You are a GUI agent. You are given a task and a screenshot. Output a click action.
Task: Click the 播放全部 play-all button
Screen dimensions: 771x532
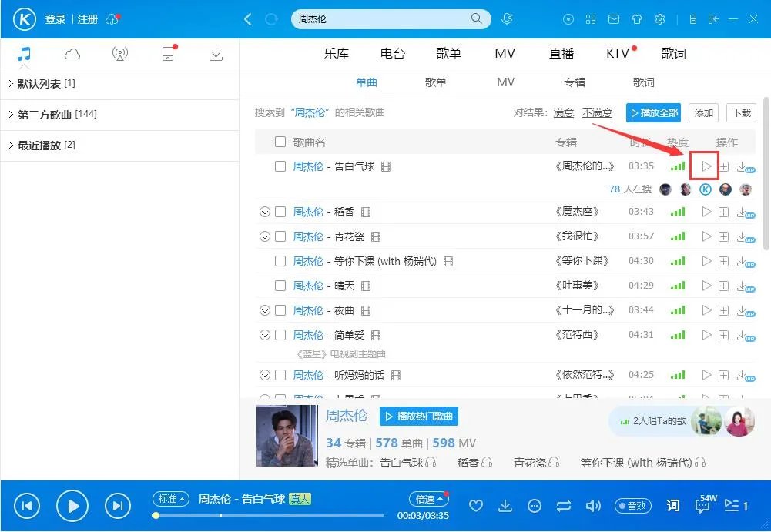pyautogui.click(x=653, y=112)
